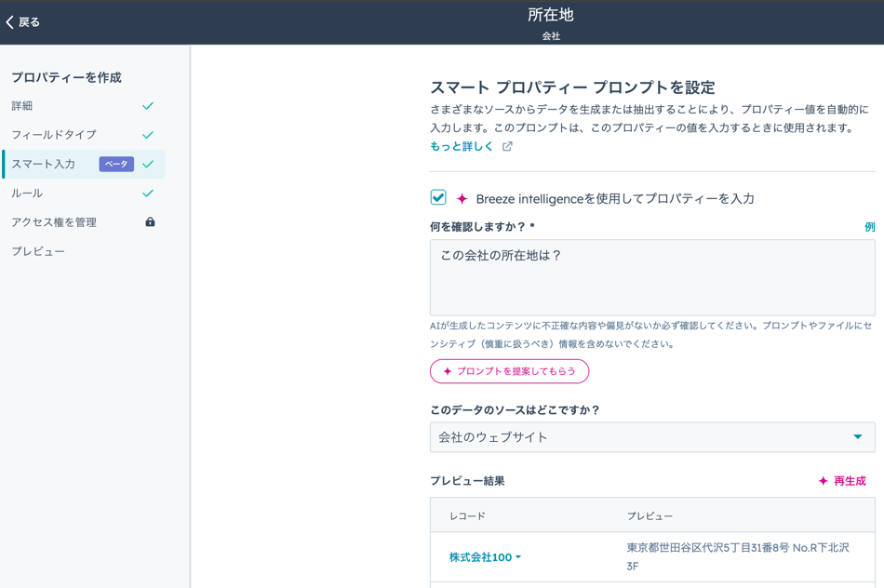Open the 会社のウェブサイト data source dropdown
Image resolution: width=884 pixels, height=588 pixels.
click(642, 437)
